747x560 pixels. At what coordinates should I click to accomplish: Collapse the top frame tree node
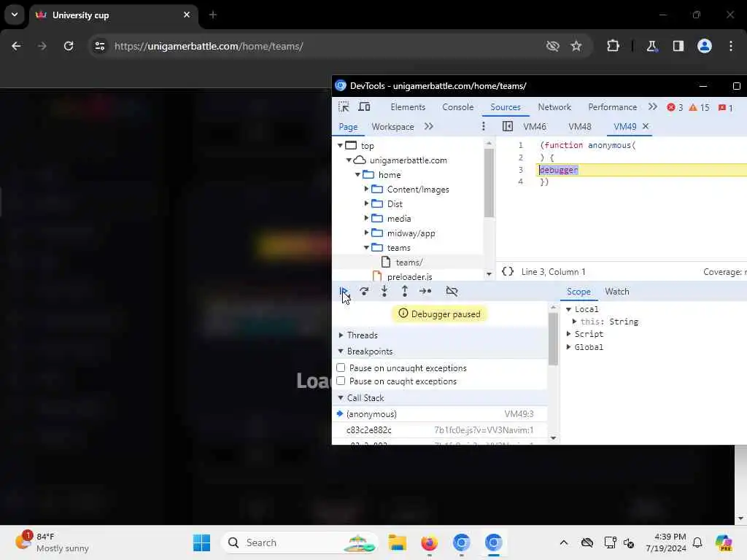(340, 145)
